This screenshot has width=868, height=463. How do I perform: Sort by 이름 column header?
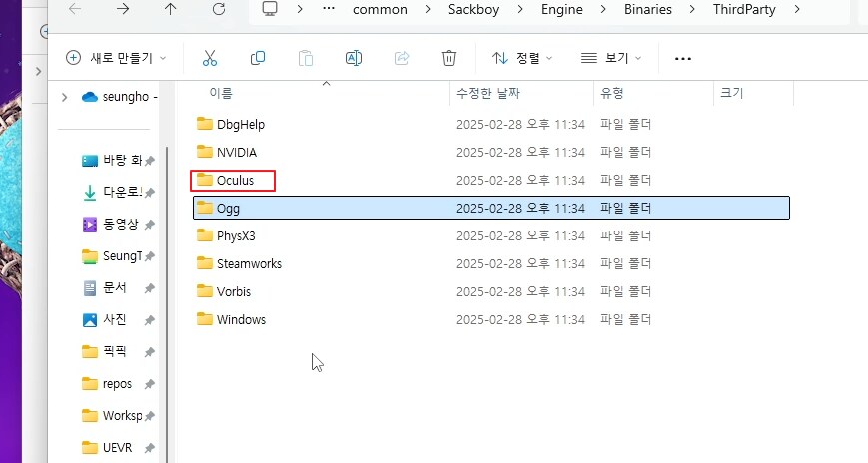(x=221, y=93)
